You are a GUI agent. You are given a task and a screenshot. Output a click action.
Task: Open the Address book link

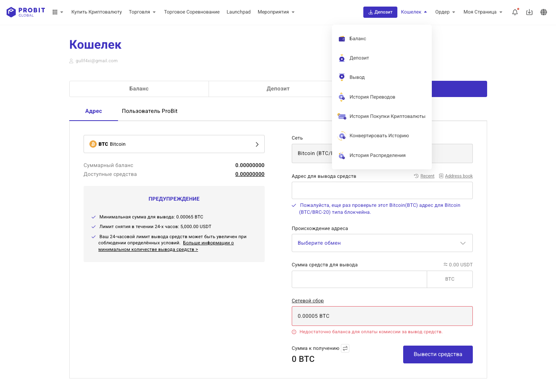[x=458, y=176]
